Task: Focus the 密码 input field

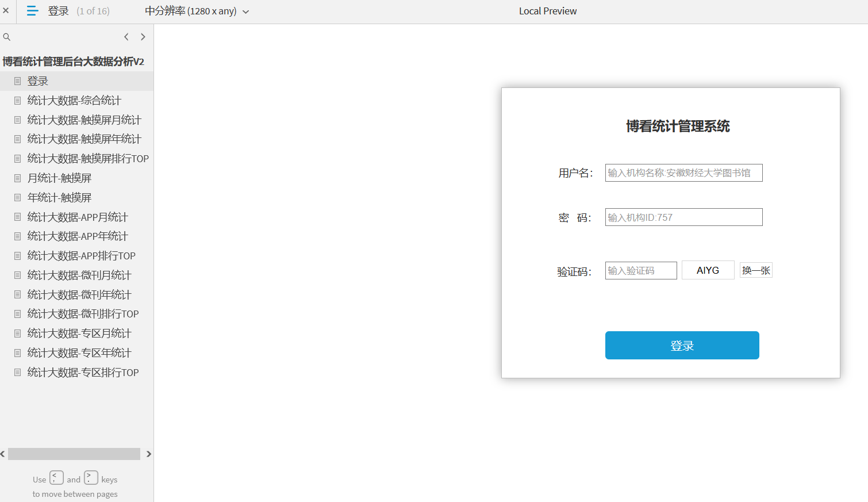Action: point(684,217)
